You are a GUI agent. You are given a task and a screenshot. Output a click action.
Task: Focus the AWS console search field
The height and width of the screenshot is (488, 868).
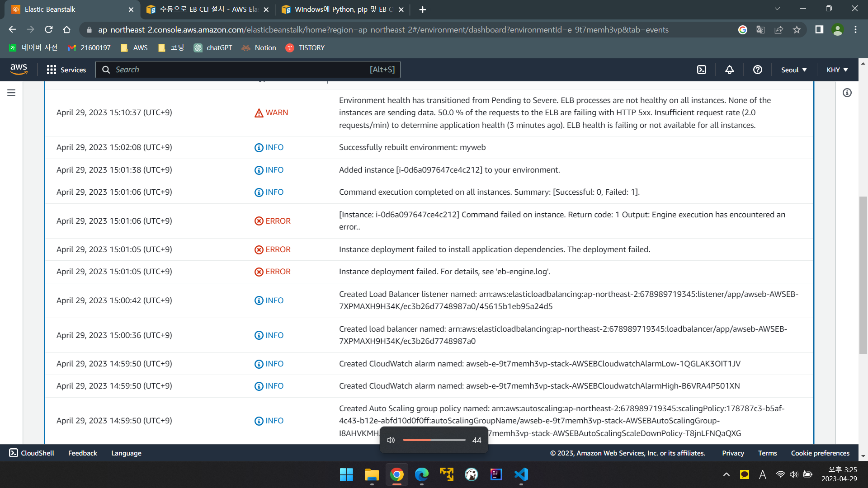[248, 70]
